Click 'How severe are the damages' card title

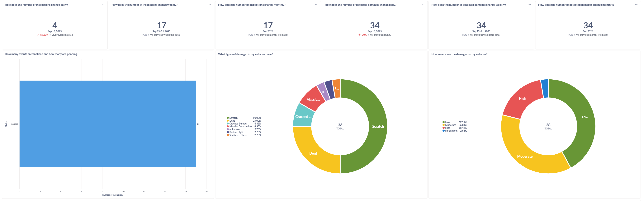tap(459, 54)
